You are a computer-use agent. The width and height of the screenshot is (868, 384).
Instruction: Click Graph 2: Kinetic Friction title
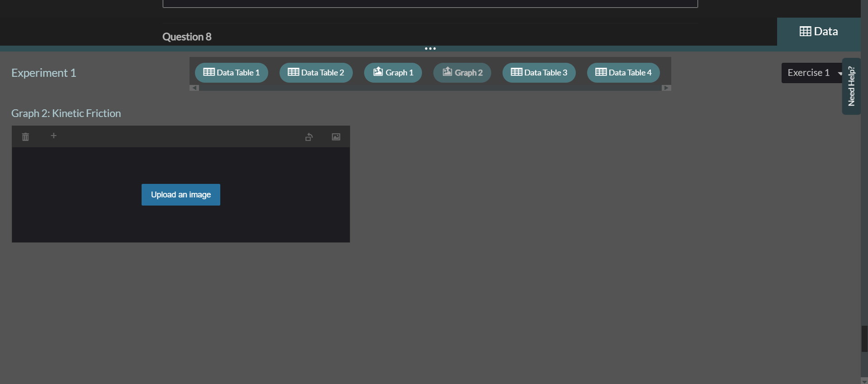click(x=66, y=113)
